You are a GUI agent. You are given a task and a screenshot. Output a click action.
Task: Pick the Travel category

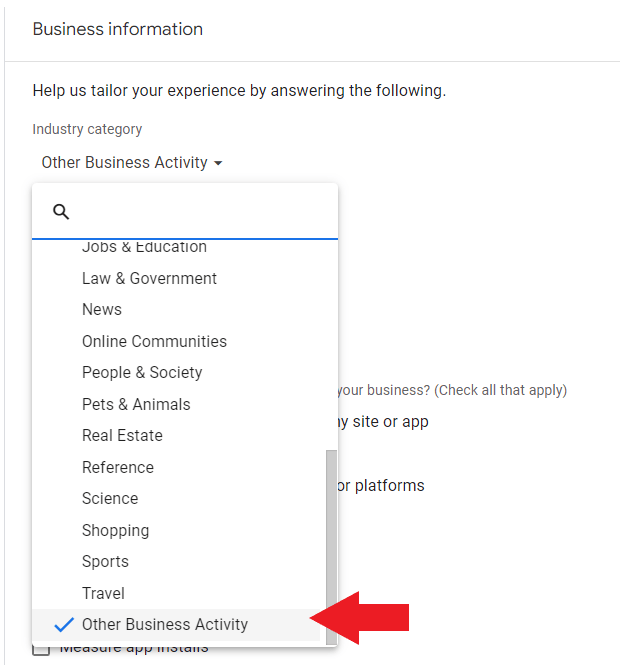pyautogui.click(x=103, y=593)
